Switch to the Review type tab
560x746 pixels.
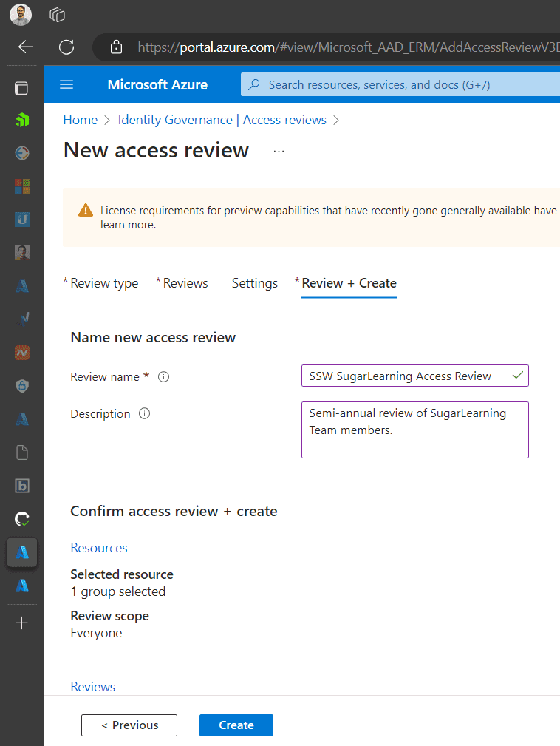103,283
